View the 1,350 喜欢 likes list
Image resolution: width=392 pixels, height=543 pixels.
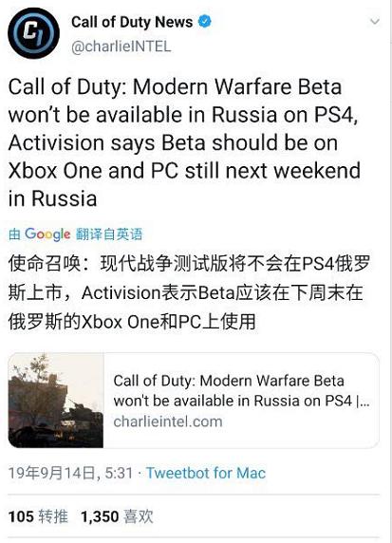pyautogui.click(x=117, y=516)
